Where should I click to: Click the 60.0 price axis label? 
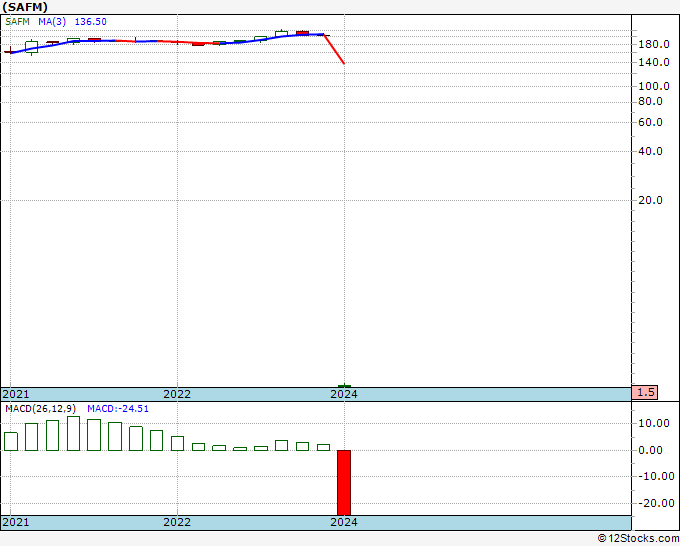650,122
